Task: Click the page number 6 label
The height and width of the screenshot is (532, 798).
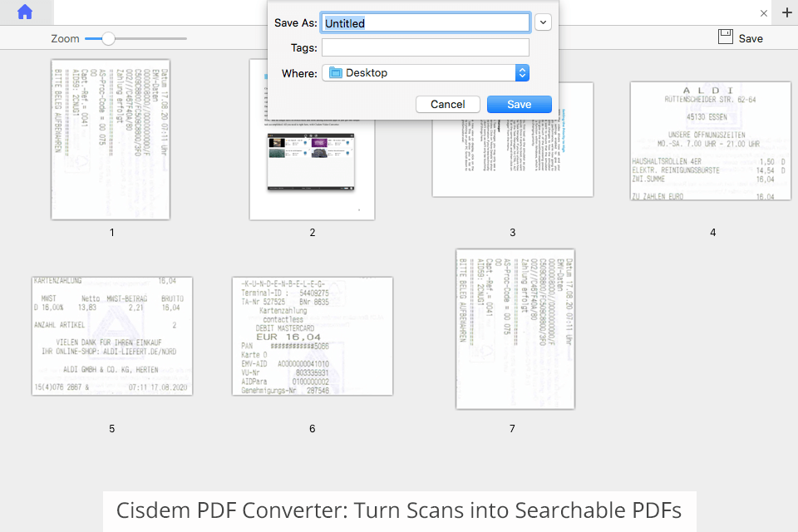Action: (x=312, y=429)
